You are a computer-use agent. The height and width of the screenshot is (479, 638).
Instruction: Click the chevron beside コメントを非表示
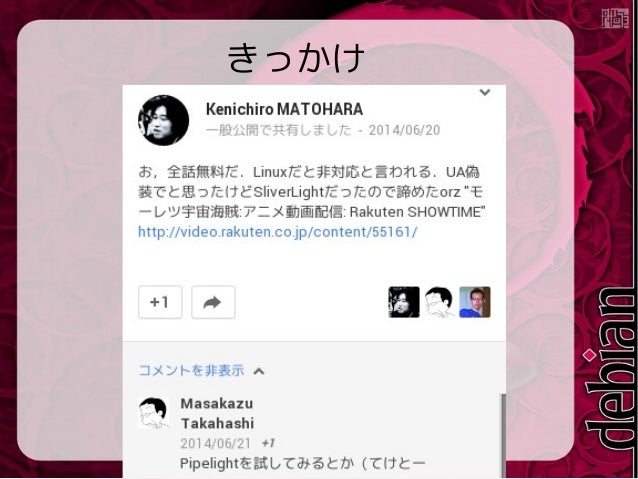pos(259,371)
